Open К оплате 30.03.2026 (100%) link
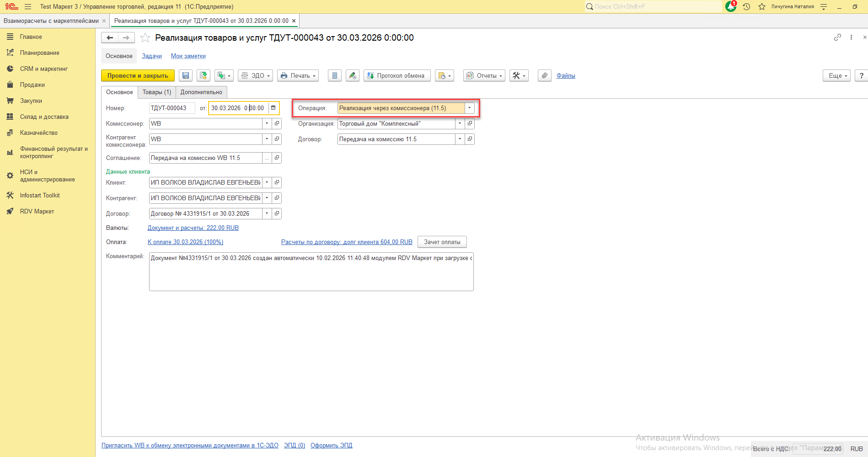The image size is (868, 457). point(186,242)
